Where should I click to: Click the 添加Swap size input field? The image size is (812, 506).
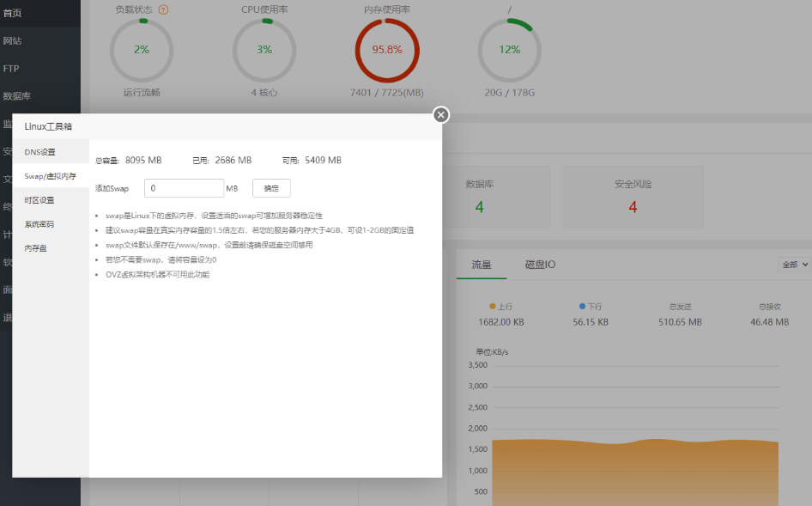pyautogui.click(x=184, y=188)
